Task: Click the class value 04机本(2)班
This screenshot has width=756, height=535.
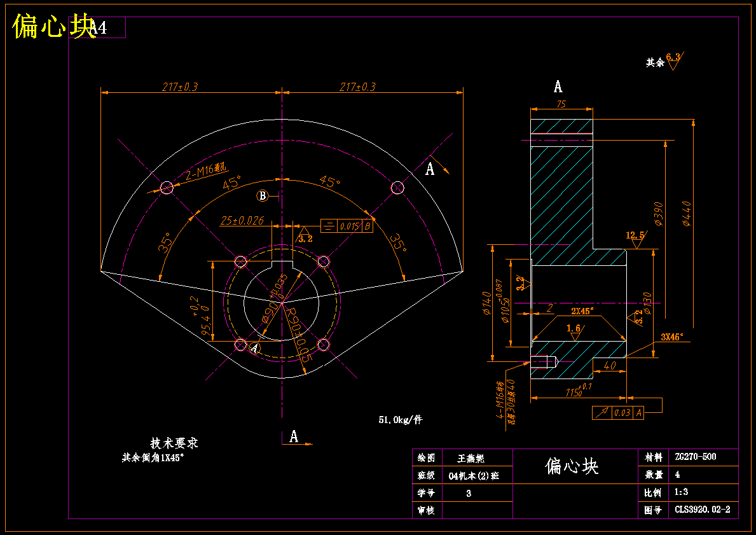Action: tap(474, 476)
